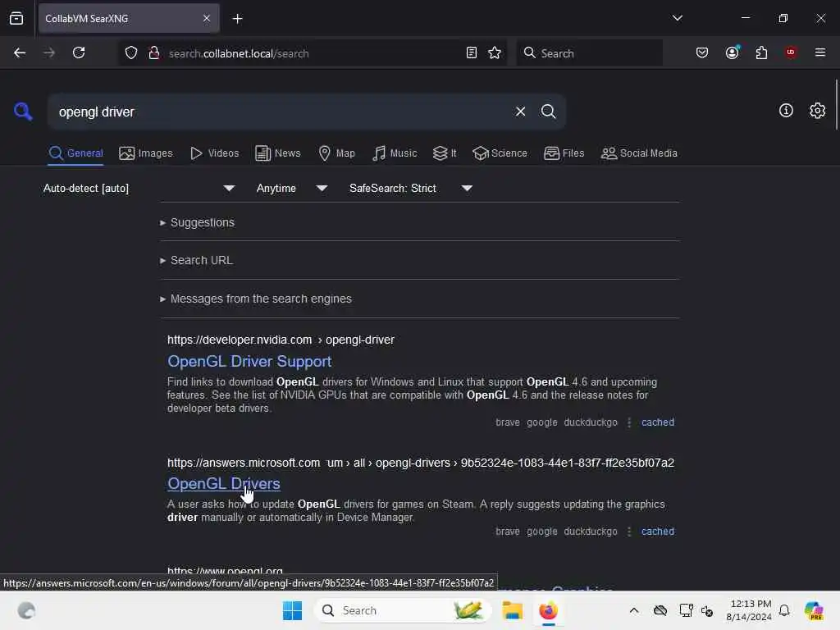Expand Messages from the search engines

point(256,299)
